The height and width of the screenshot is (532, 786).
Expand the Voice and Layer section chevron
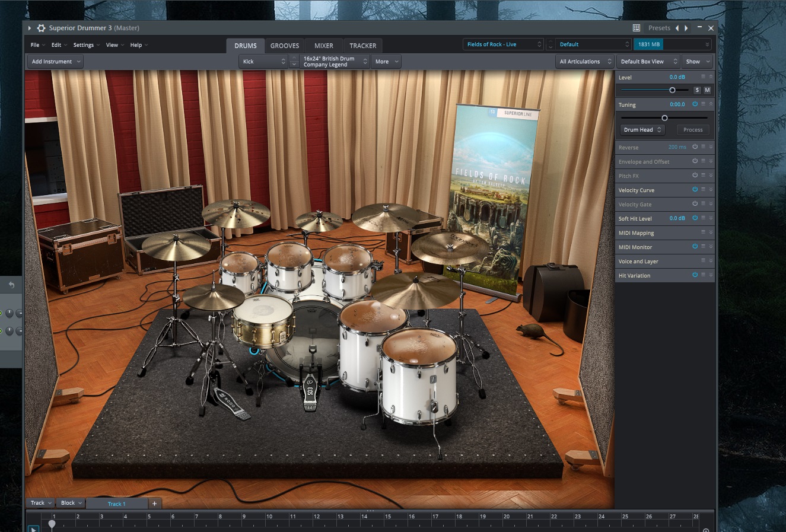point(711,261)
